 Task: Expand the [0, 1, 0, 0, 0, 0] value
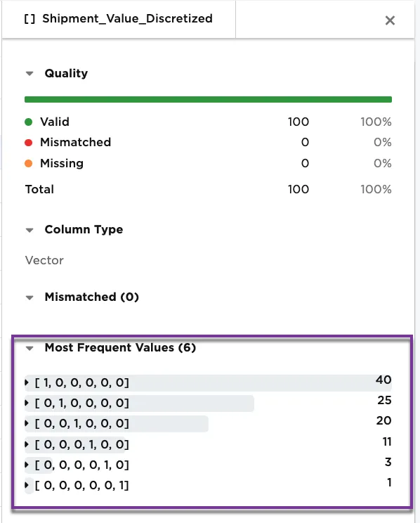pyautogui.click(x=27, y=403)
